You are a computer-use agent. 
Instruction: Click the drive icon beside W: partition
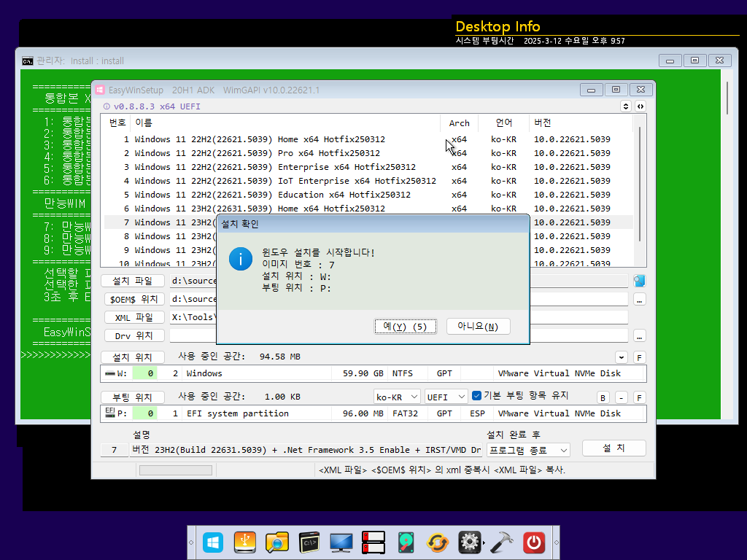pyautogui.click(x=110, y=373)
